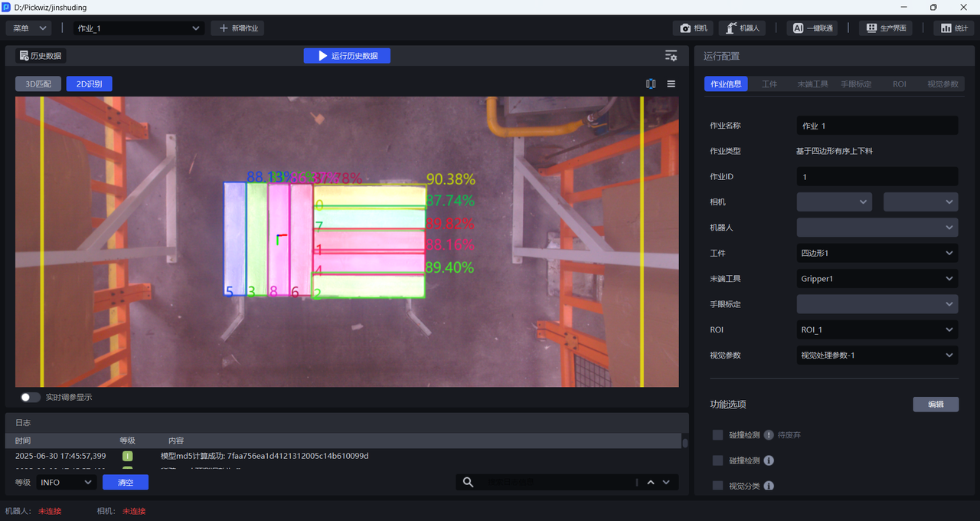Expand the 工件 四边形1 dropdown

(877, 253)
